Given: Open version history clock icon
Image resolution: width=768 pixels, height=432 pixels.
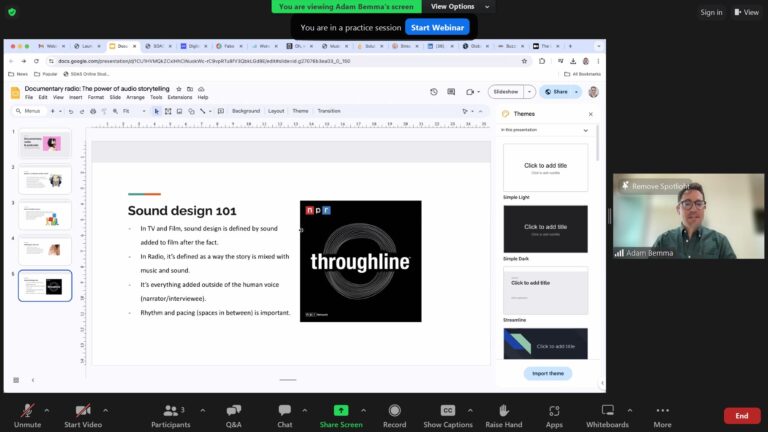Looking at the screenshot, I should click(x=433, y=92).
